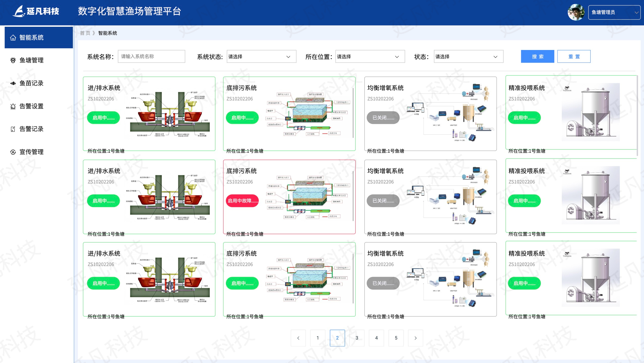Screen dimensions: 644x363
Task: Click the home icon beside 智能系统
Action: [x=13, y=38]
